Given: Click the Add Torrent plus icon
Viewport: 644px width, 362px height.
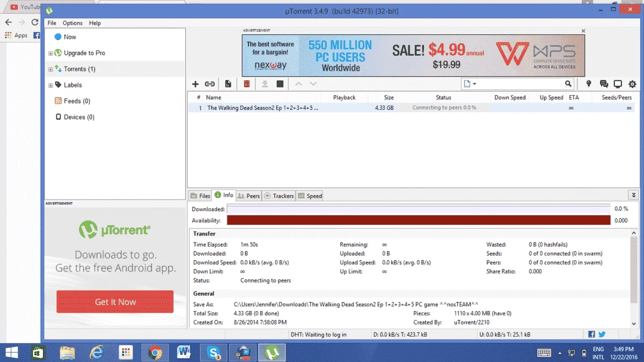Looking at the screenshot, I should tap(195, 84).
